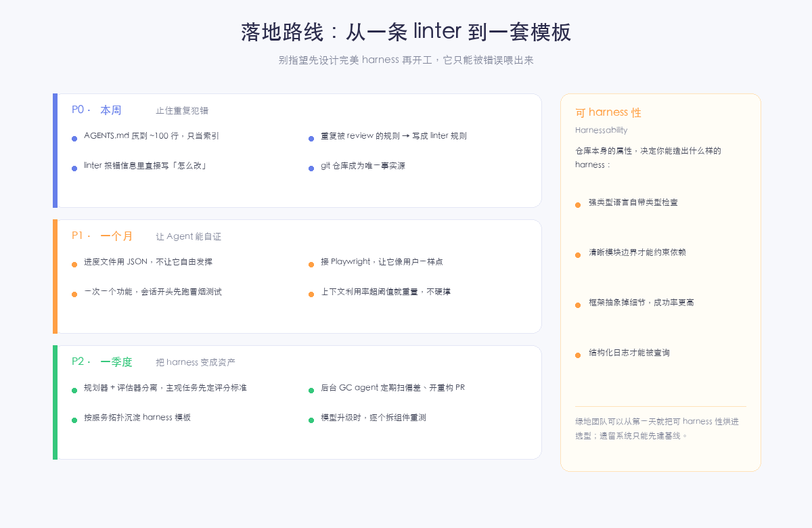Click the "P1 ·" label

81,236
